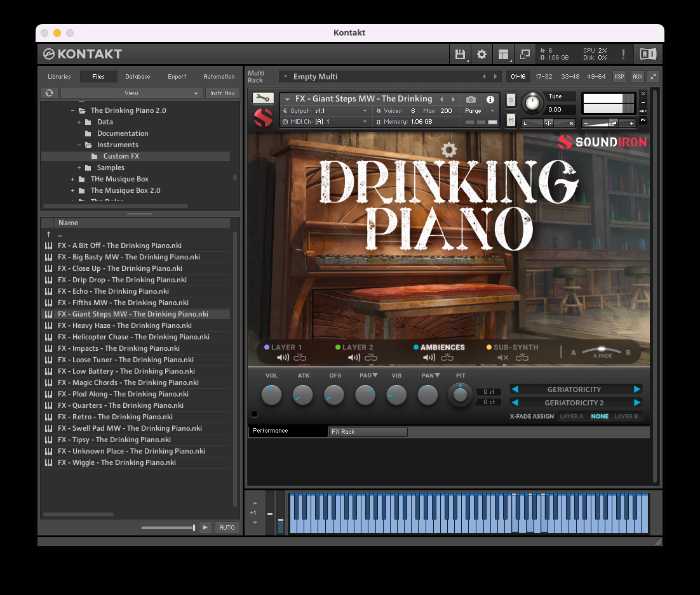Open the Performance tab
The image size is (700, 595).
(x=288, y=431)
